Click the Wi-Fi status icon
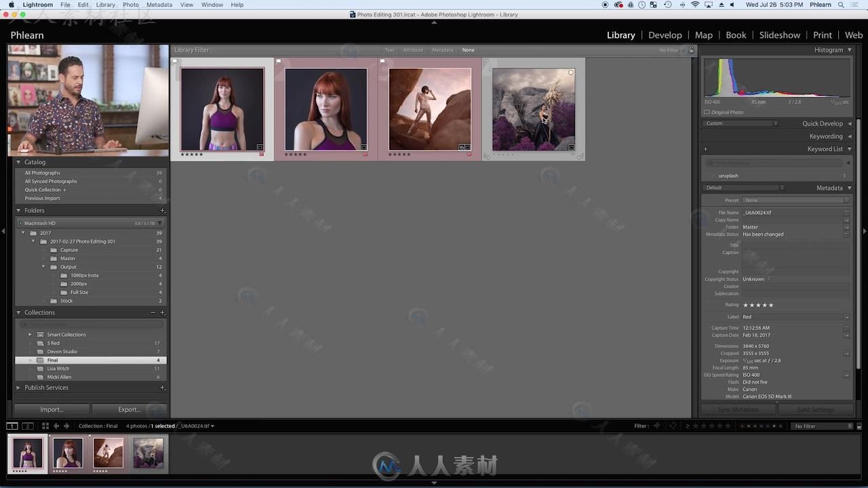 point(695,5)
